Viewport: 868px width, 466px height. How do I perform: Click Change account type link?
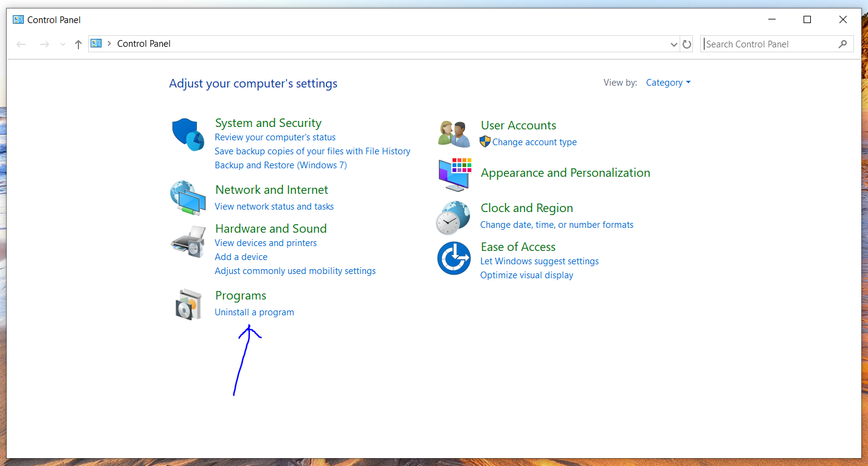(534, 142)
